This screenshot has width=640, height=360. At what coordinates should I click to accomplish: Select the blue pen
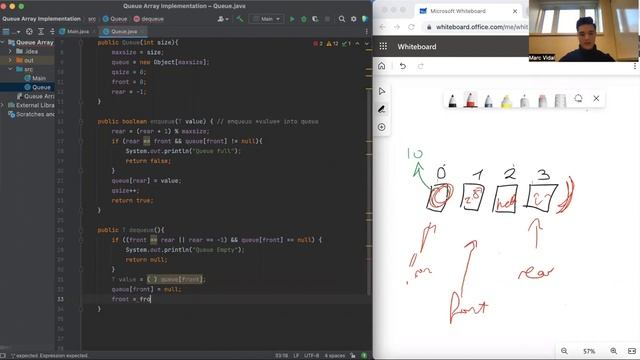[x=488, y=100]
